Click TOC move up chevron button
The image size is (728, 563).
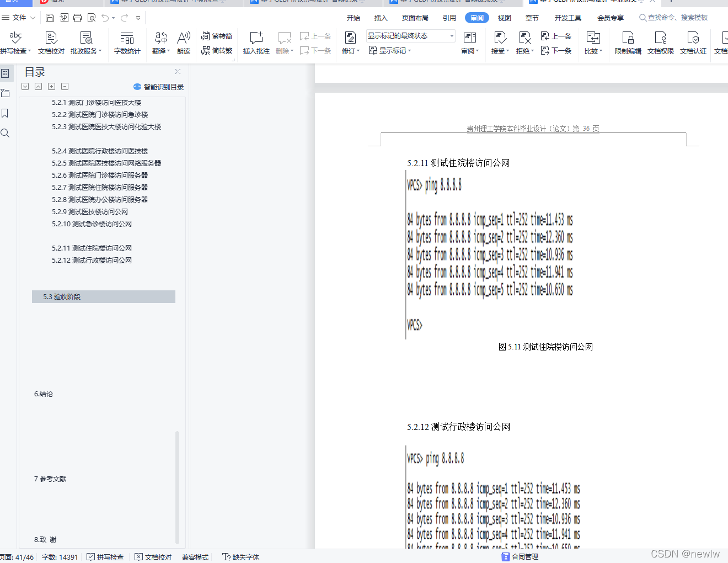(x=38, y=87)
